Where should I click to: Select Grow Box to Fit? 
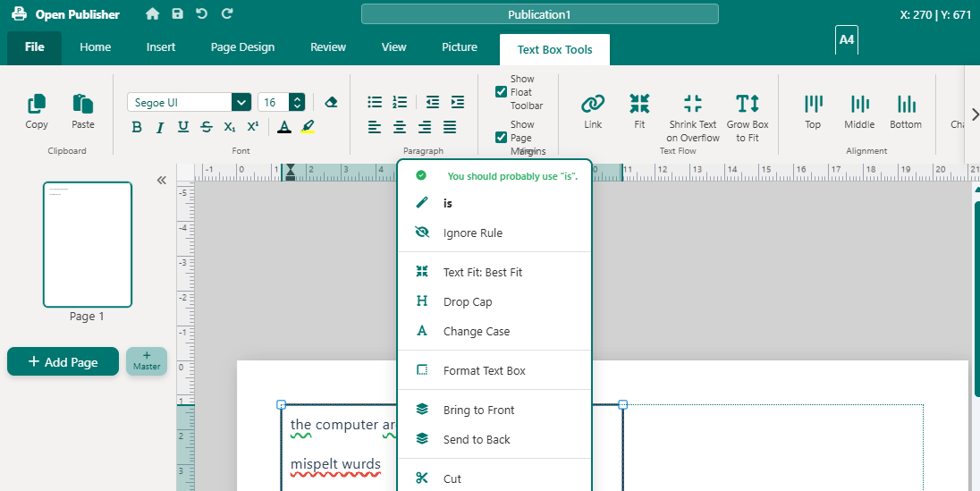[x=748, y=117]
